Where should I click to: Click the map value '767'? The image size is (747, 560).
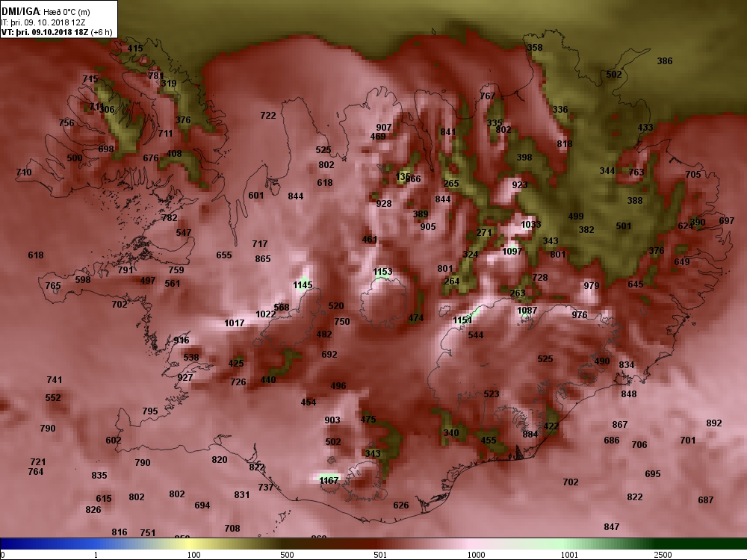click(487, 96)
